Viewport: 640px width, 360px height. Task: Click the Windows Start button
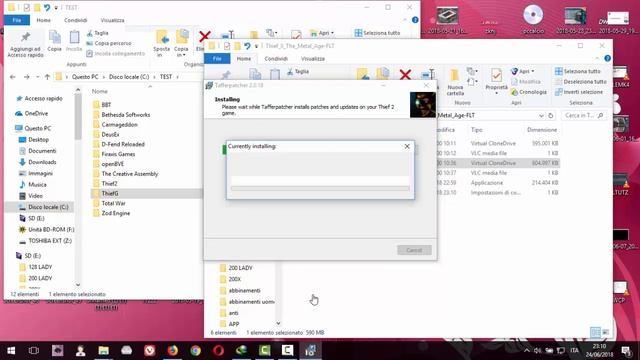(11, 350)
